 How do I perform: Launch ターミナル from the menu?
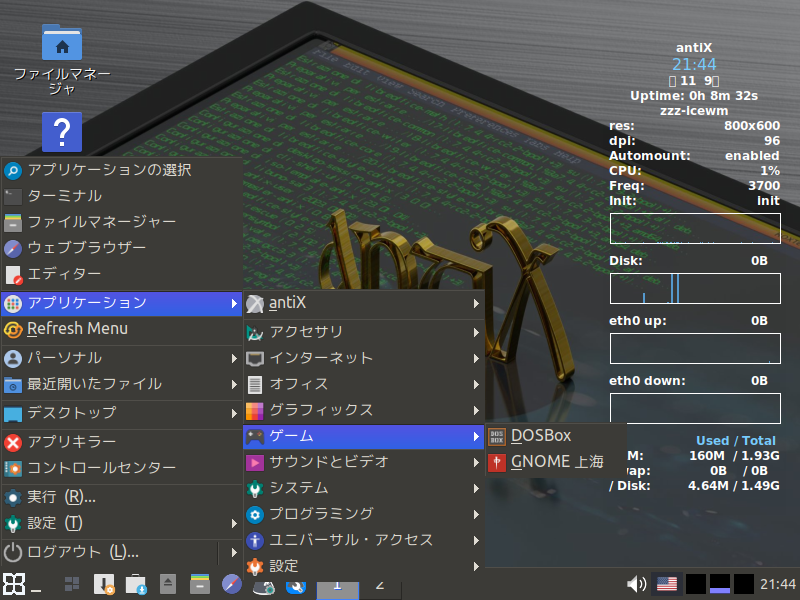click(121, 196)
